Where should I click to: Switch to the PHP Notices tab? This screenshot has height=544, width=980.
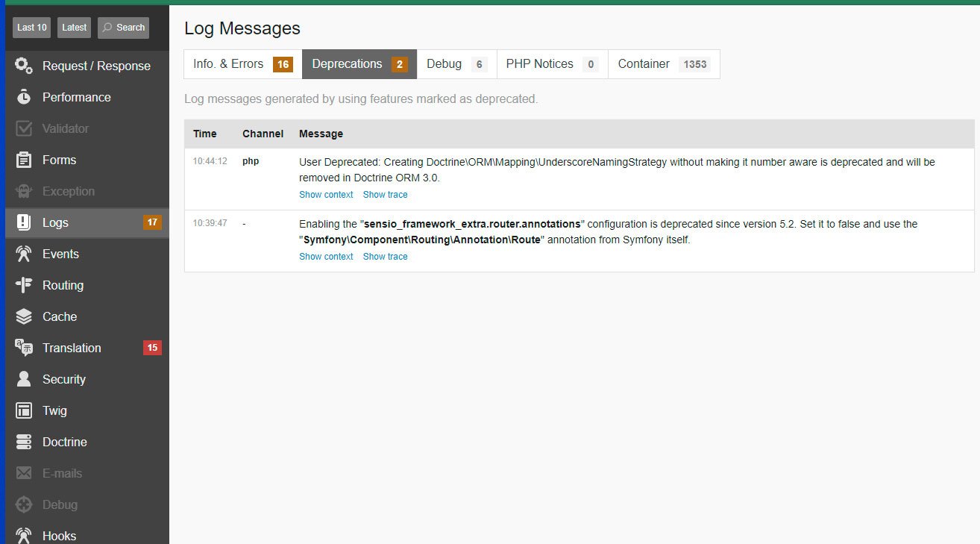pyautogui.click(x=553, y=64)
